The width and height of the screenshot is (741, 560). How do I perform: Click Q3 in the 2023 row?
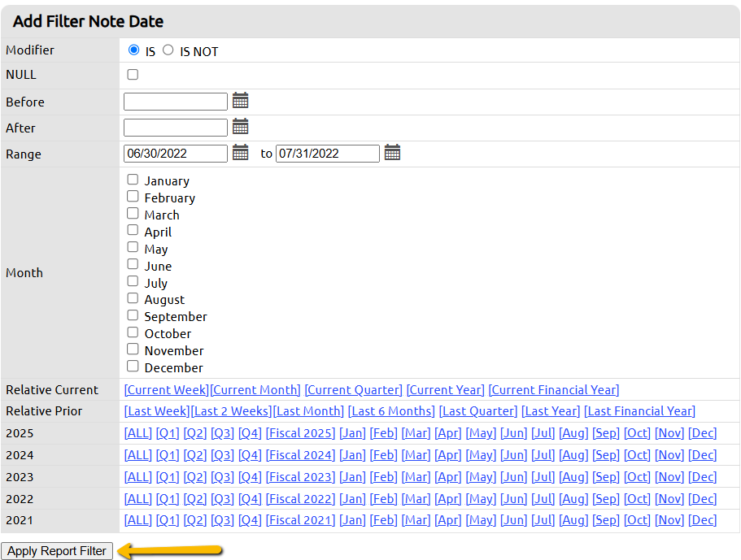(x=223, y=477)
